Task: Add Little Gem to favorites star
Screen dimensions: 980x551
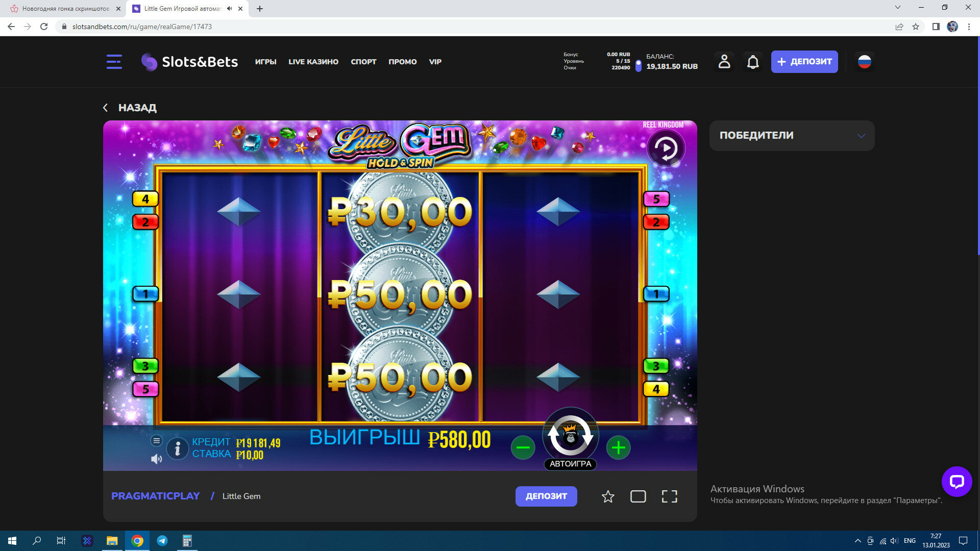Action: coord(608,496)
